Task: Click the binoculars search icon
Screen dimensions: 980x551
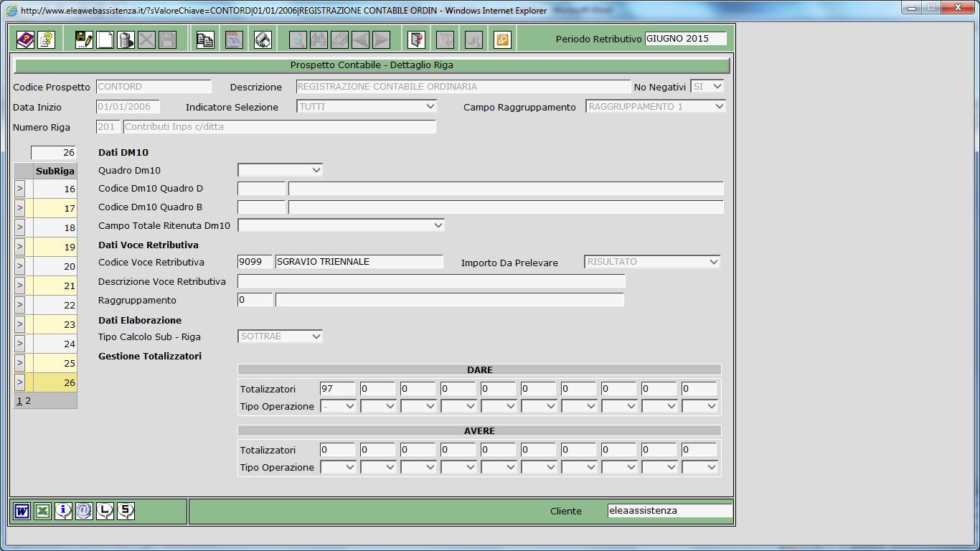Action: click(319, 39)
